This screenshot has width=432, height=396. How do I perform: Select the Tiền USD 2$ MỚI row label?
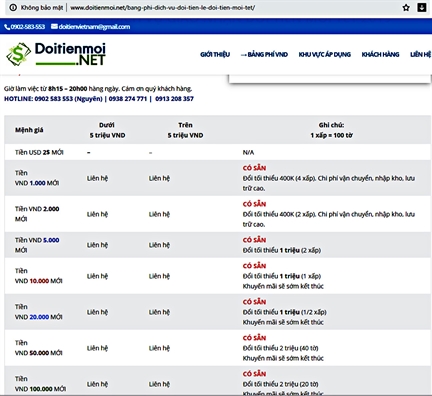pyautogui.click(x=39, y=152)
